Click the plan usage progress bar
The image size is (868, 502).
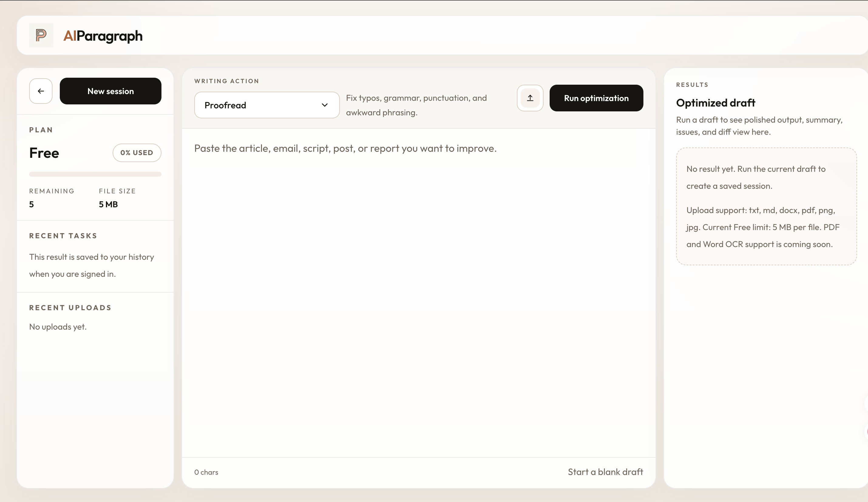[95, 174]
